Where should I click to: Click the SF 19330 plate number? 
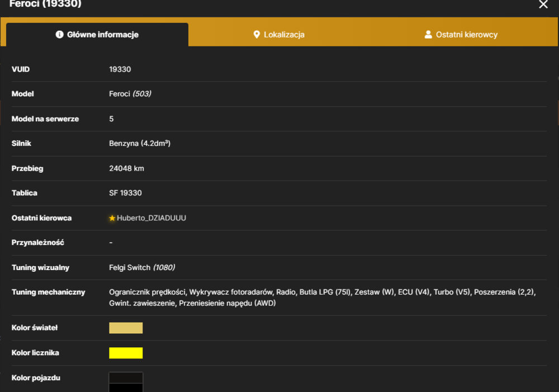(x=125, y=193)
